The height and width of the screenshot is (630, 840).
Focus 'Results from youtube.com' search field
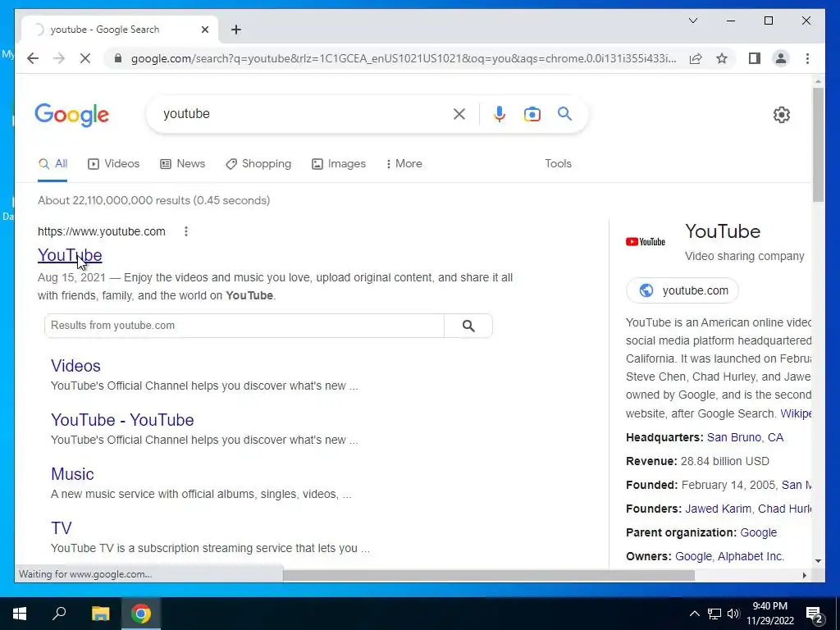(244, 326)
